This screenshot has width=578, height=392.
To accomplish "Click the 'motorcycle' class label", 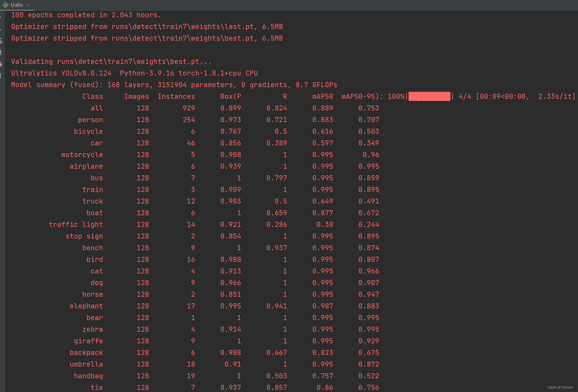I will click(82, 155).
